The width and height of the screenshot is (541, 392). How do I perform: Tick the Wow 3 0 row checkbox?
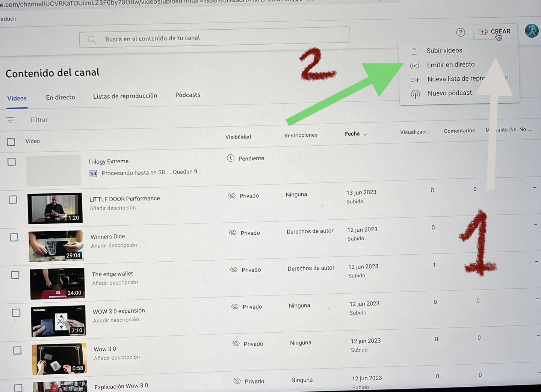click(x=17, y=350)
